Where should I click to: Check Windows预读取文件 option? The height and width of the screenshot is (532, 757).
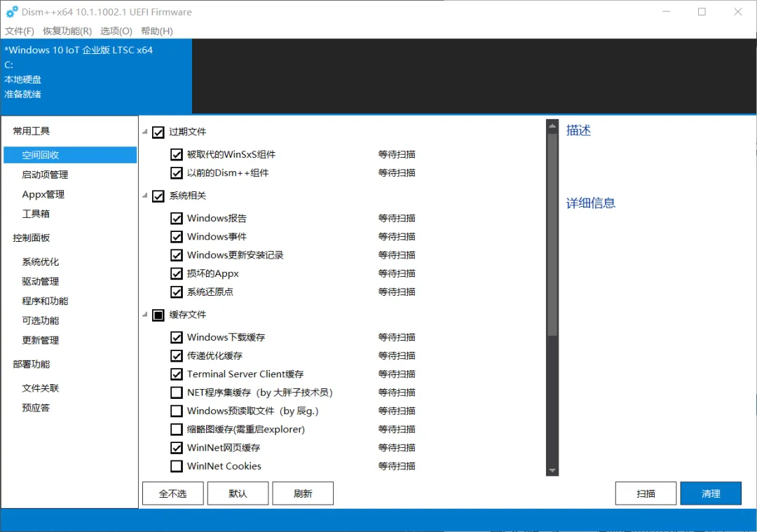click(177, 411)
